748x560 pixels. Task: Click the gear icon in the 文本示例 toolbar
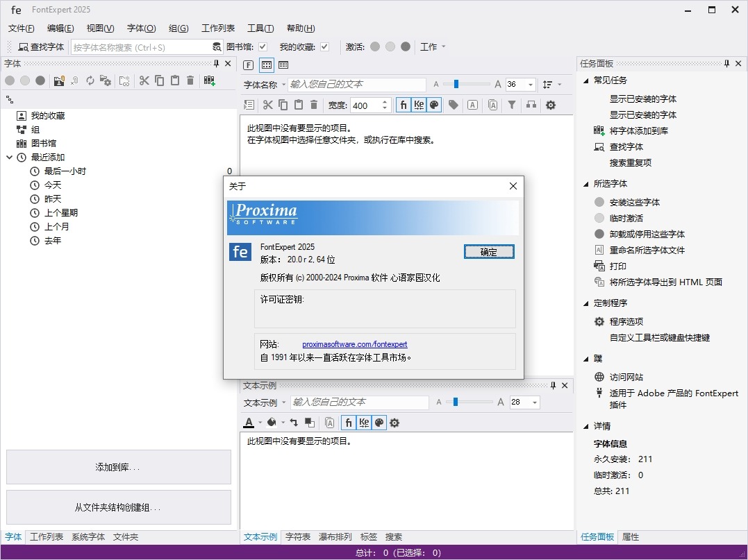pyautogui.click(x=394, y=423)
